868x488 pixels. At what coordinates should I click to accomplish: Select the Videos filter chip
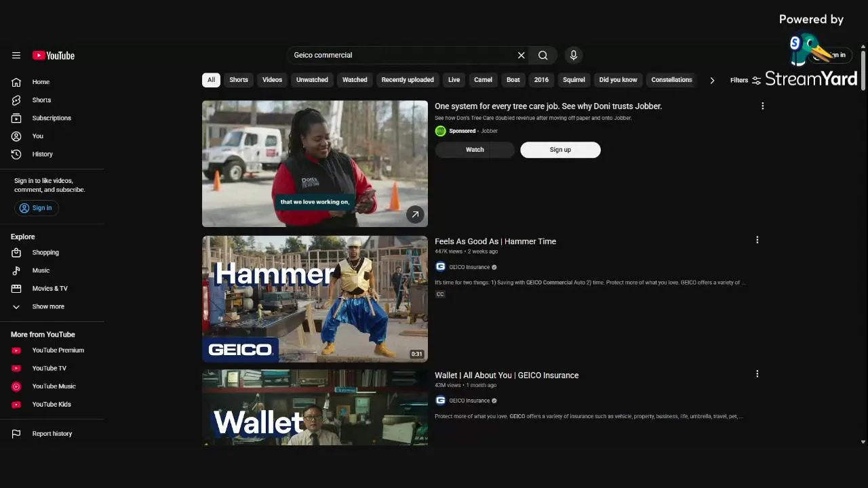[x=272, y=80]
